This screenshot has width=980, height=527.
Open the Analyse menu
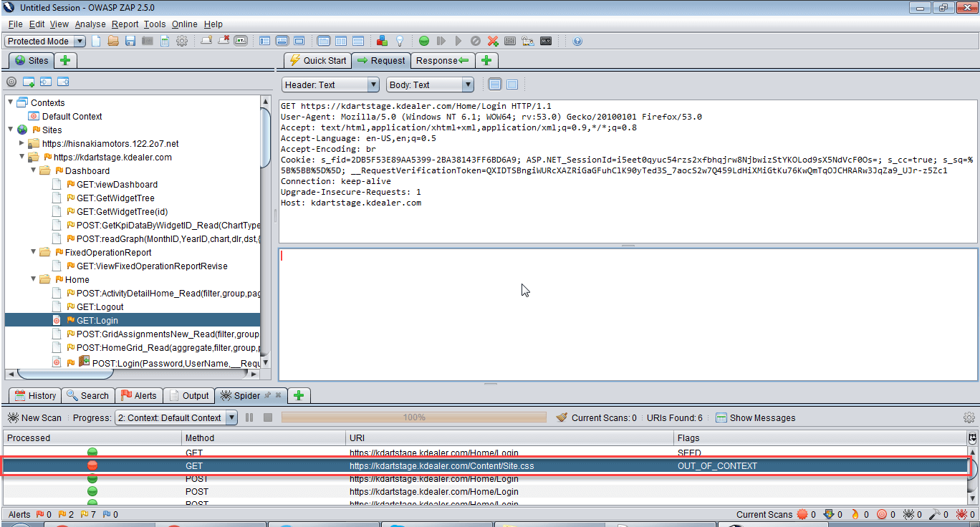tap(90, 24)
